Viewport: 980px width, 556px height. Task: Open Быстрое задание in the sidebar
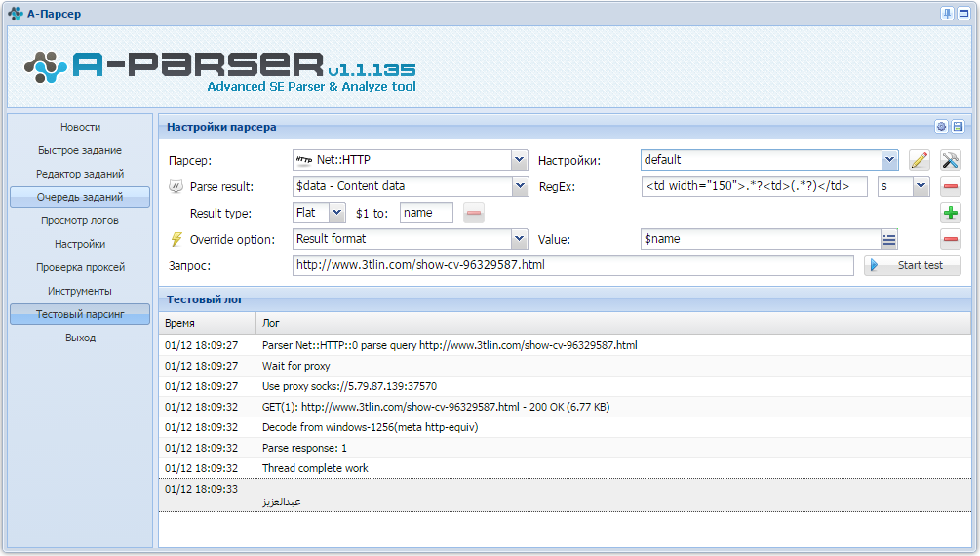pos(80,150)
